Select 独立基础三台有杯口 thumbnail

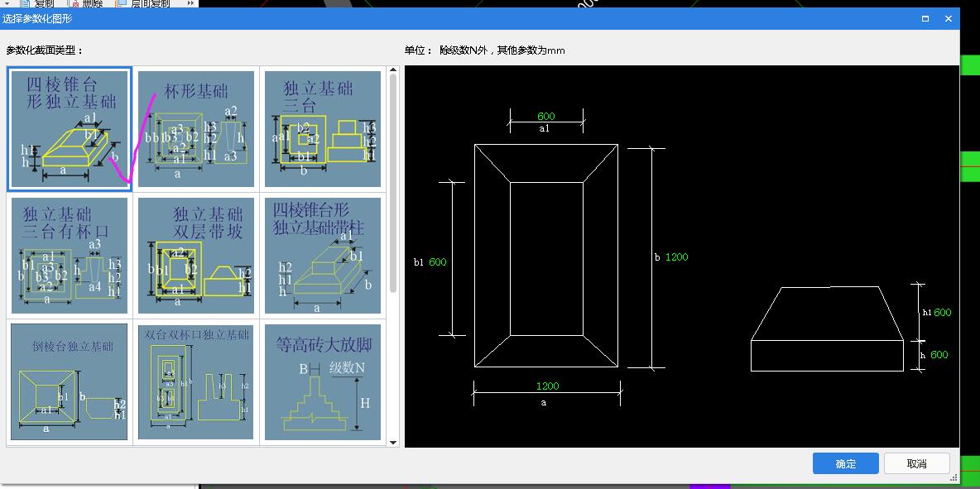tap(70, 256)
